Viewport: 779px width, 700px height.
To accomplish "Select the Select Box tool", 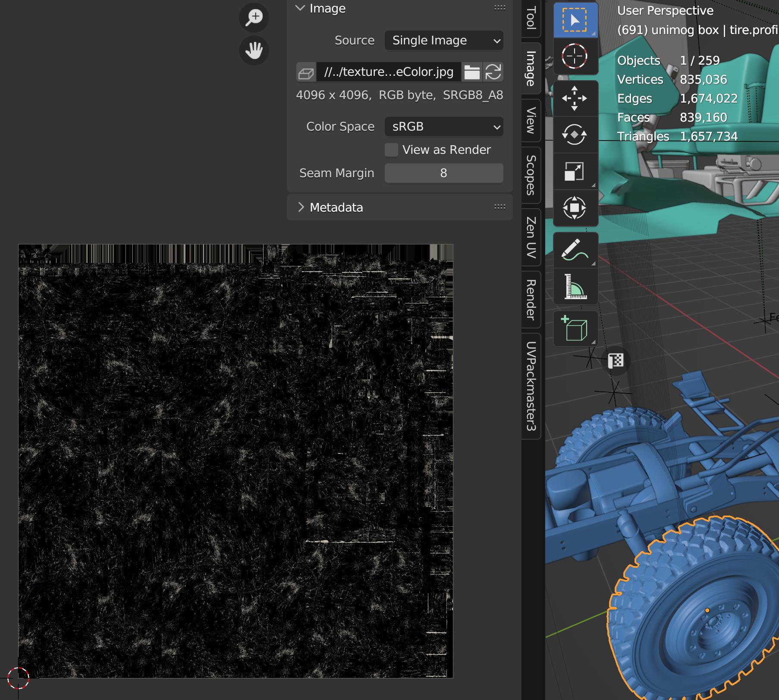I will tap(575, 20).
